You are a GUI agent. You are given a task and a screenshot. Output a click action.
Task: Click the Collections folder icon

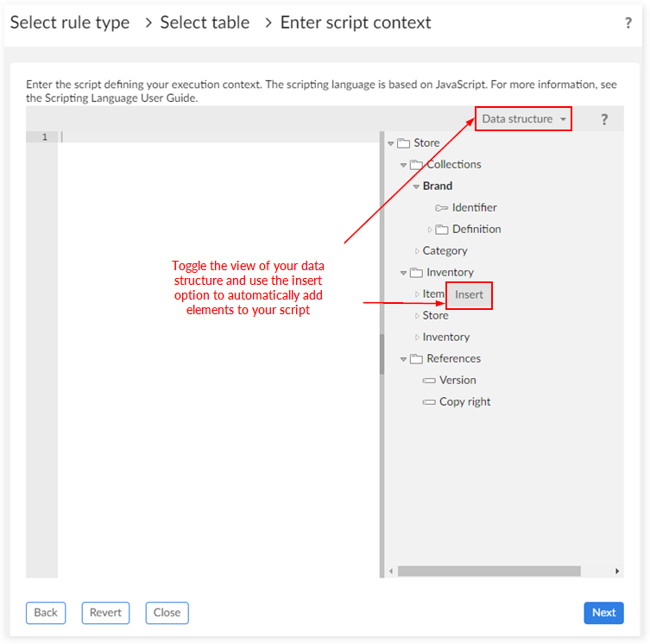tap(416, 165)
